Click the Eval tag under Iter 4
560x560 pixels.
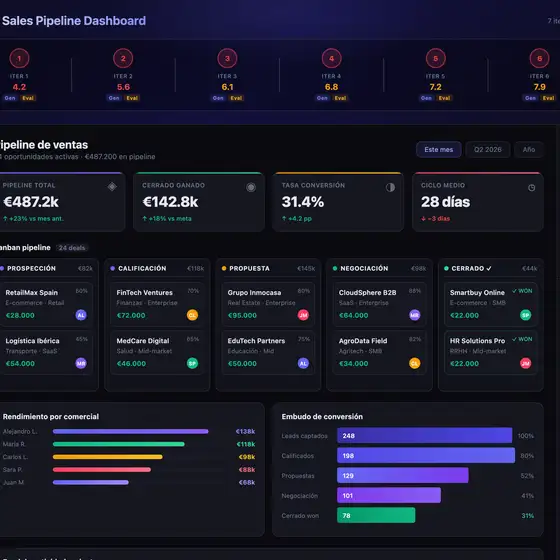[340, 98]
